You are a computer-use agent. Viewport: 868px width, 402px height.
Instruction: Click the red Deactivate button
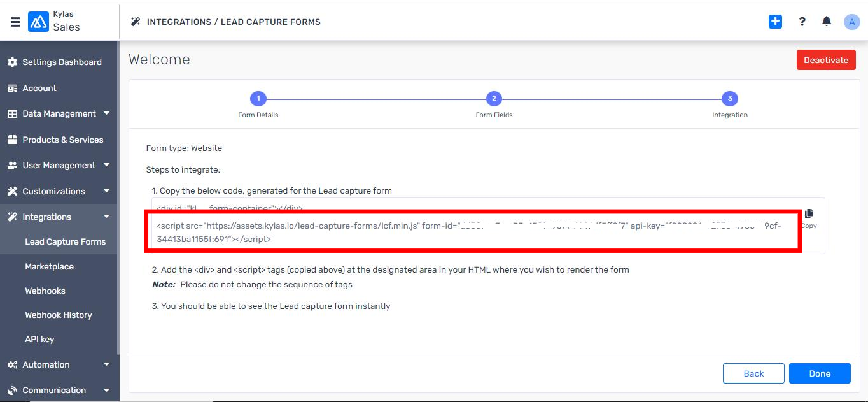826,60
